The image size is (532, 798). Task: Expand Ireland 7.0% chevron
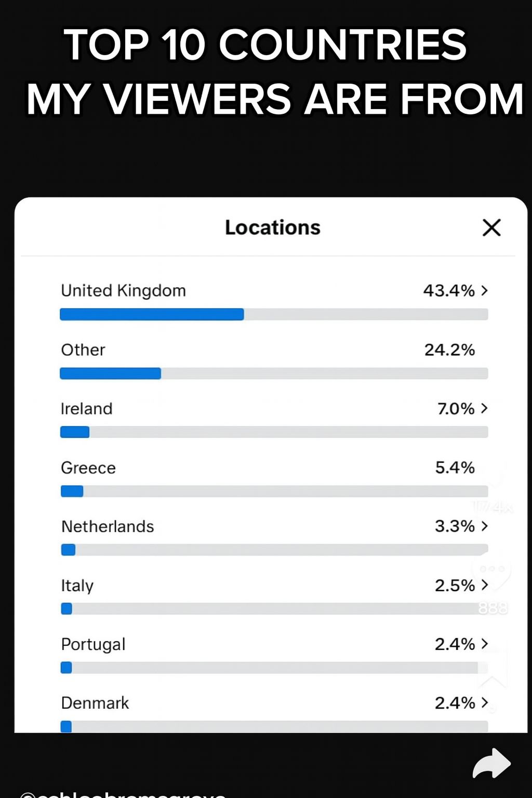(x=484, y=408)
